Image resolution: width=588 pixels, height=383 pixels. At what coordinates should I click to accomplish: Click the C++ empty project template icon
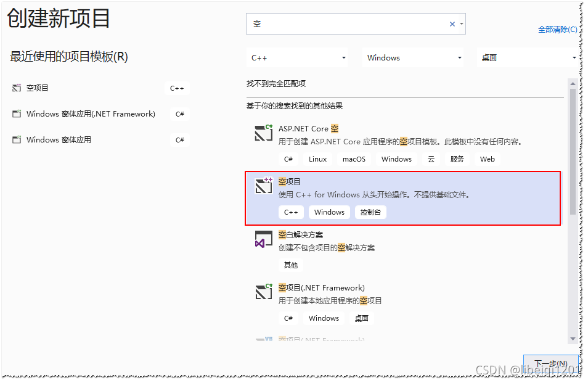264,186
